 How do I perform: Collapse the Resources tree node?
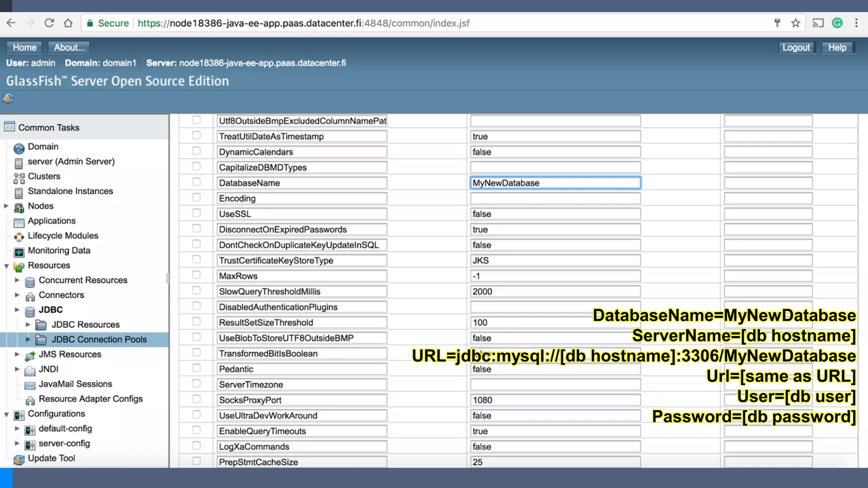[x=6, y=266]
